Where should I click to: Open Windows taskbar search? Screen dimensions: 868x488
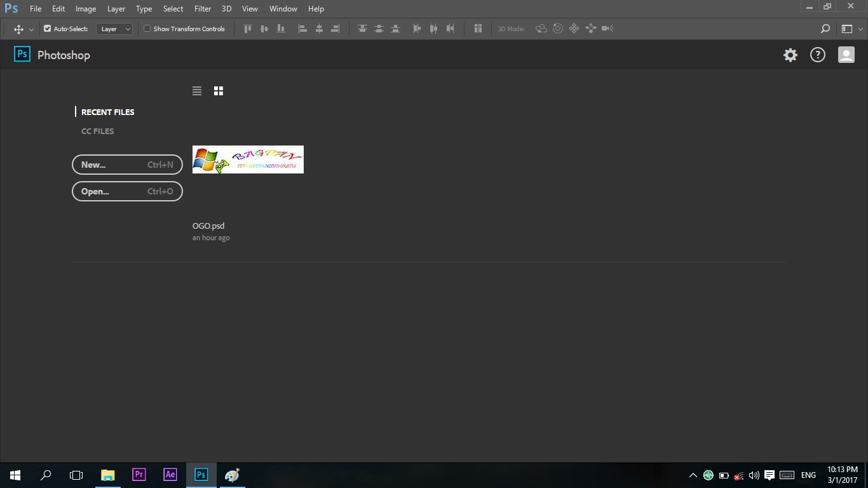(46, 475)
